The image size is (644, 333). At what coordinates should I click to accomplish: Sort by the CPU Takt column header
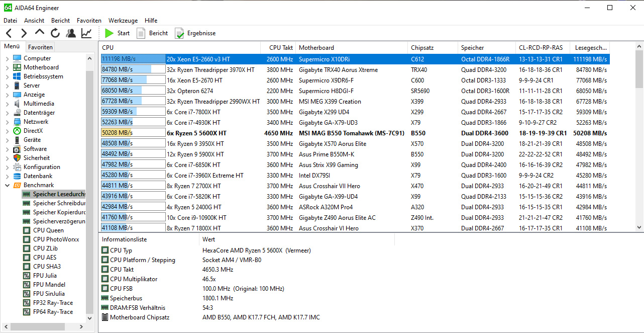click(278, 48)
